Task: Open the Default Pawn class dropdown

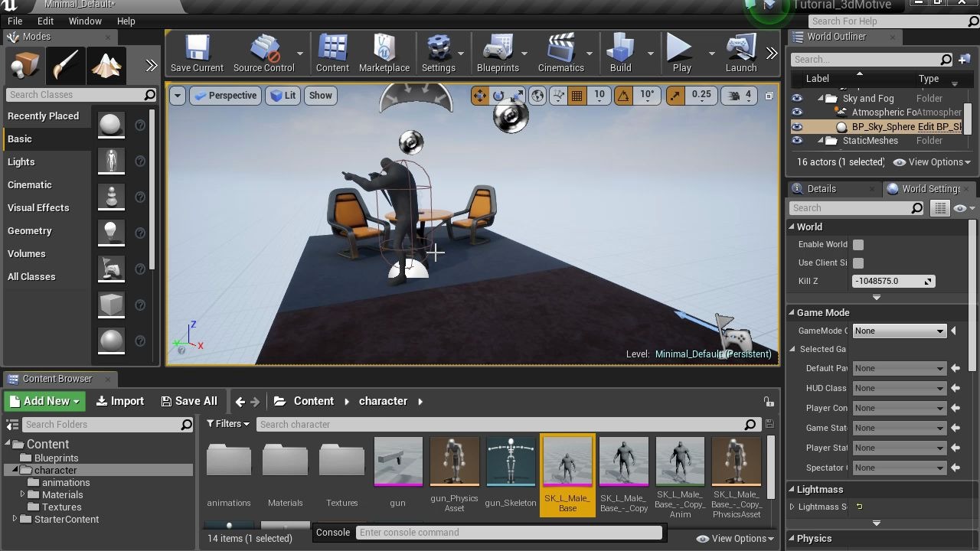Action: [899, 369]
